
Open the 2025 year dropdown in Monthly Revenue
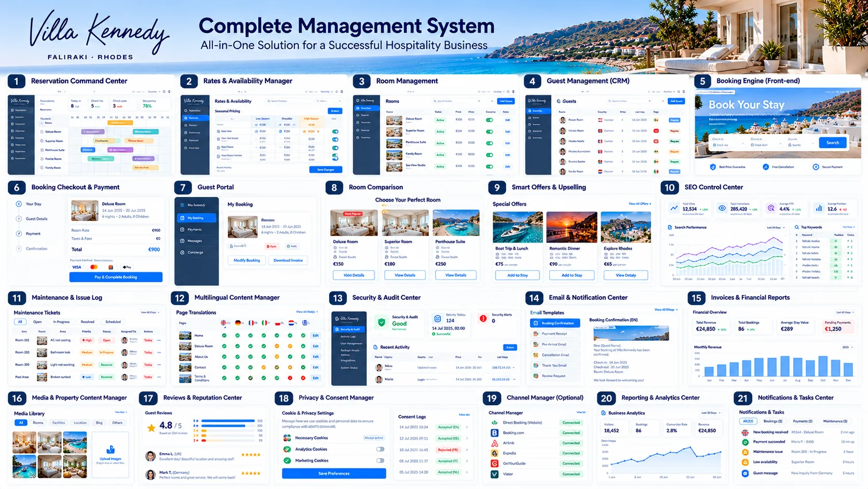848,347
